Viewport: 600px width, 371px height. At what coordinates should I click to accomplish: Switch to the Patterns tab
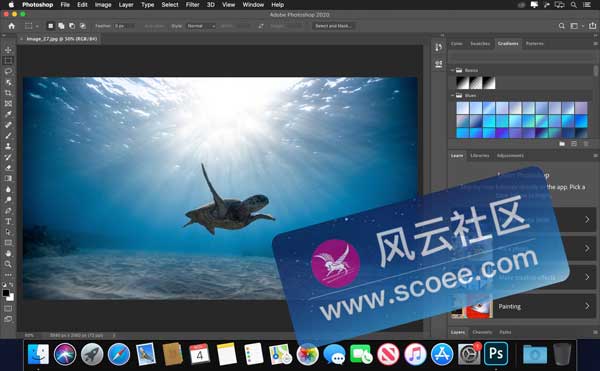pyautogui.click(x=535, y=44)
